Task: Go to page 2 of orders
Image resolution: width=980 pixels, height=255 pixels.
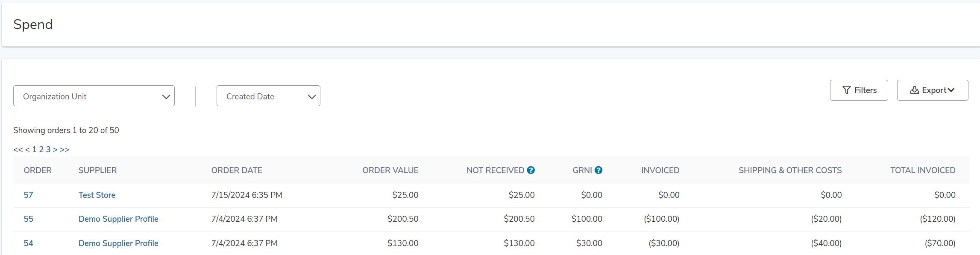Action: click(41, 149)
